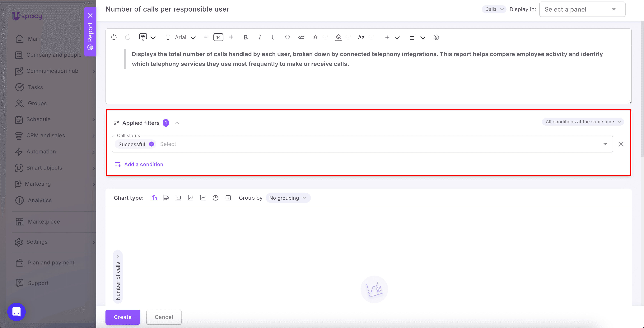644x328 pixels.
Task: Insert a link with the link icon
Action: point(301,37)
